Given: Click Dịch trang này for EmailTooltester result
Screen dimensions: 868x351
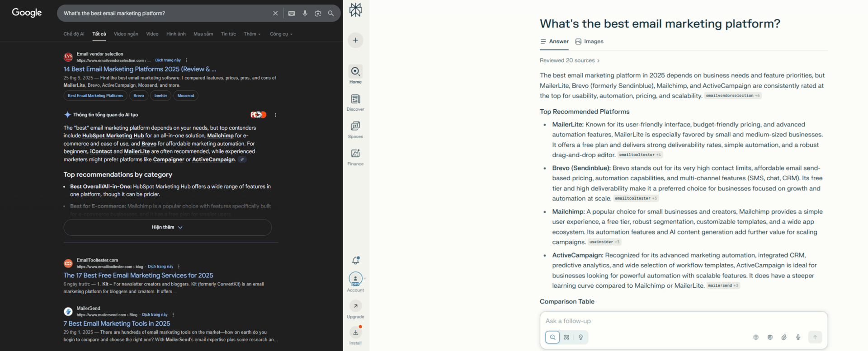Looking at the screenshot, I should tap(160, 267).
